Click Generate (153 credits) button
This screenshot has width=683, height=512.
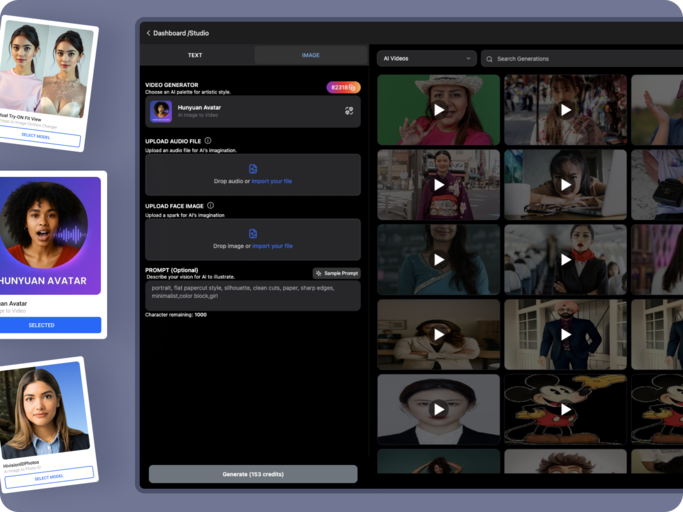pyautogui.click(x=253, y=474)
